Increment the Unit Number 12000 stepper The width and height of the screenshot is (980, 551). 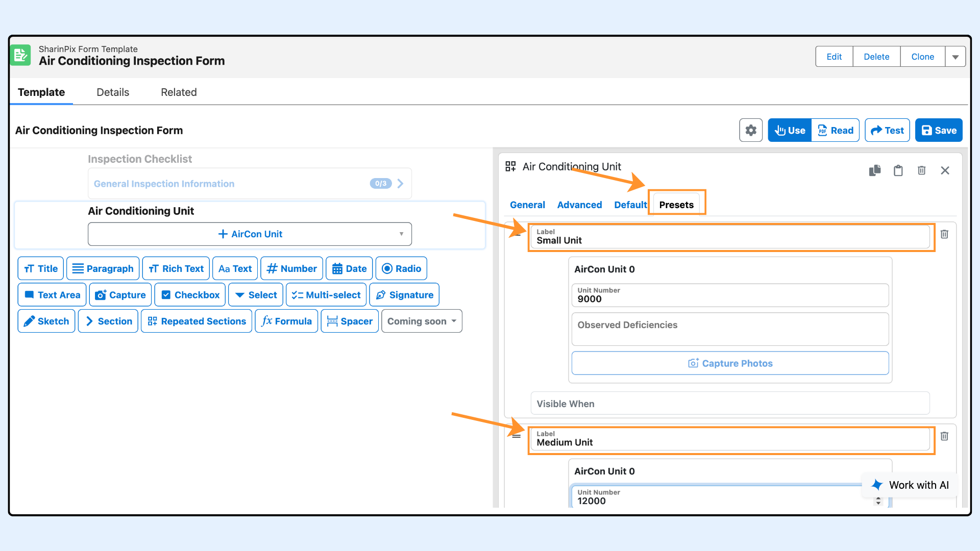click(x=878, y=498)
